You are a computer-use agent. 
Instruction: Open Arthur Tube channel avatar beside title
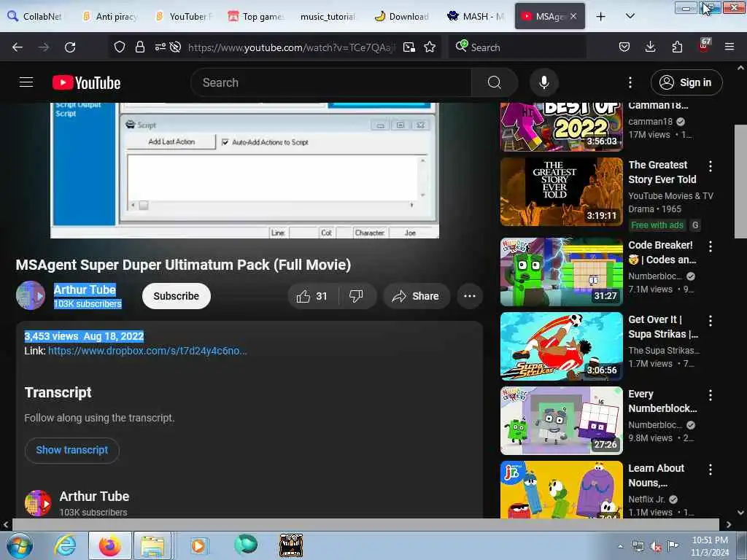point(31,295)
